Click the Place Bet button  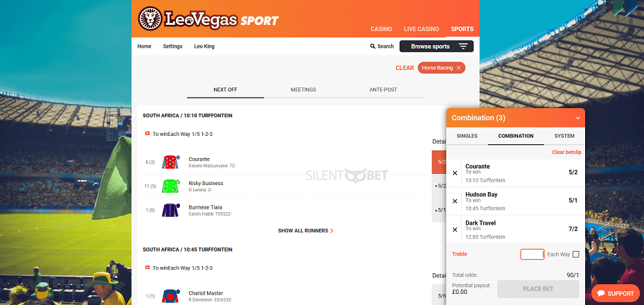tap(538, 289)
